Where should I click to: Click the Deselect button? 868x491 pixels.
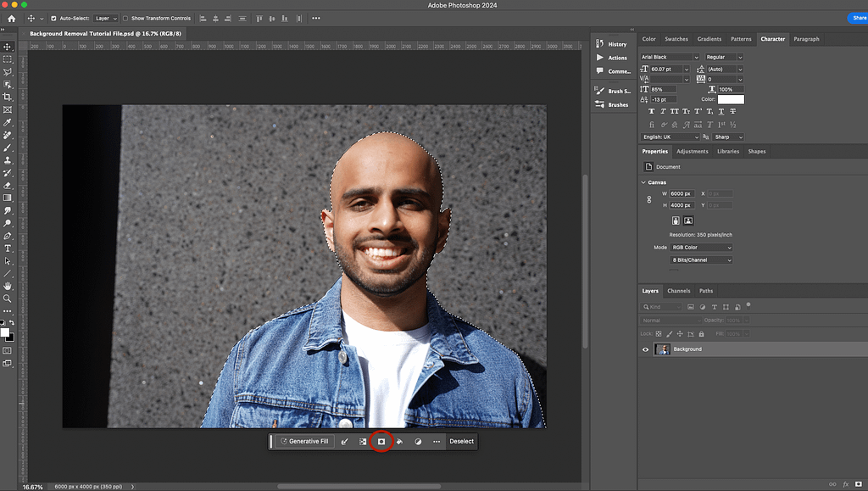click(461, 442)
